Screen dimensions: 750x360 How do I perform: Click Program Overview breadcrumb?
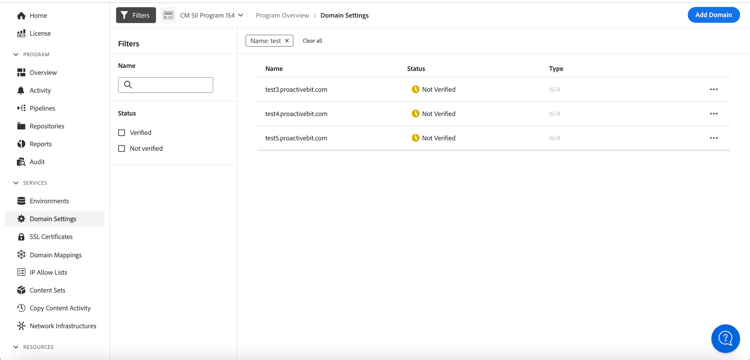pyautogui.click(x=282, y=15)
